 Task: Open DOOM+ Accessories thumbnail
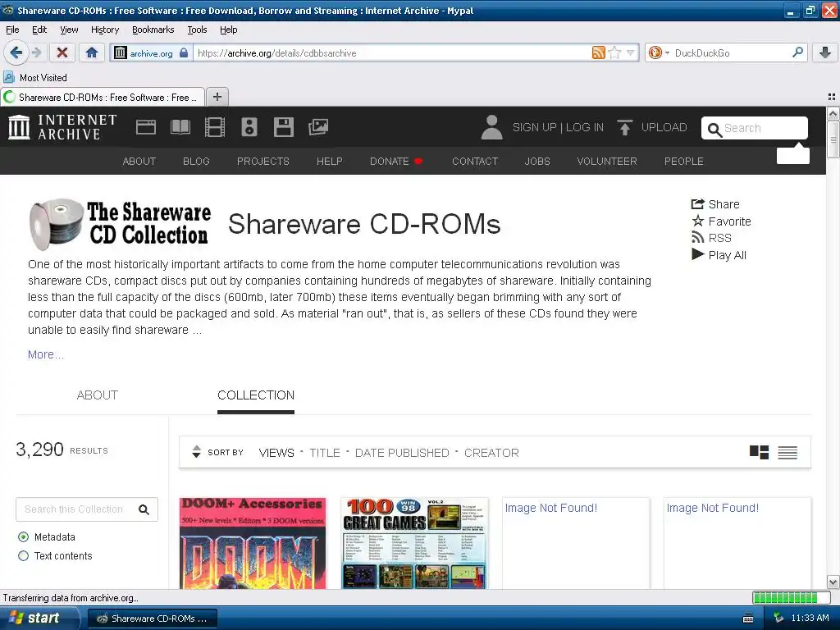[x=253, y=543]
